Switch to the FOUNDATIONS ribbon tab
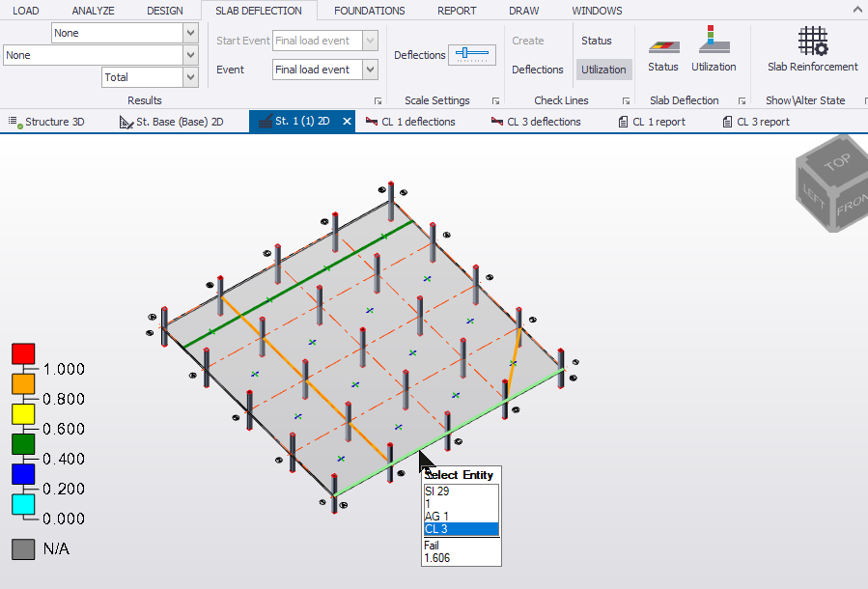This screenshot has width=868, height=589. click(369, 11)
